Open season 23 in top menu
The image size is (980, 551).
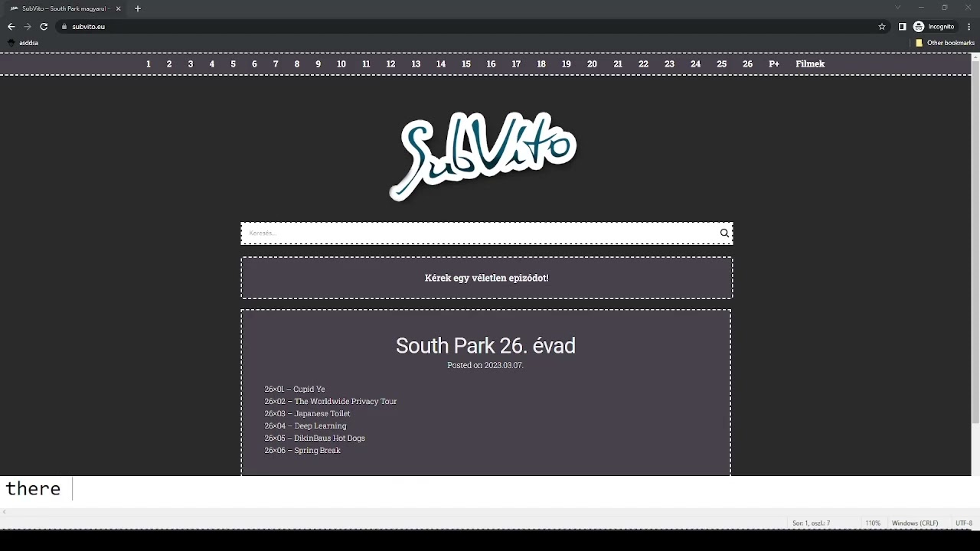[669, 64]
